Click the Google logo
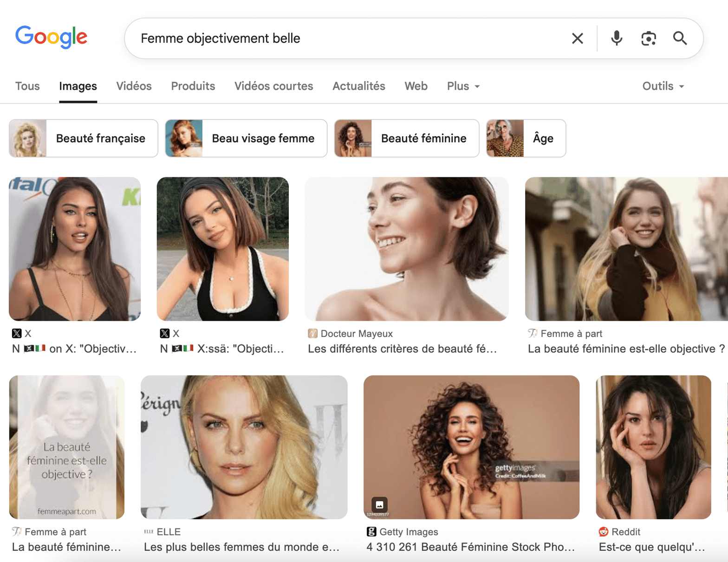The image size is (728, 562). [x=51, y=37]
